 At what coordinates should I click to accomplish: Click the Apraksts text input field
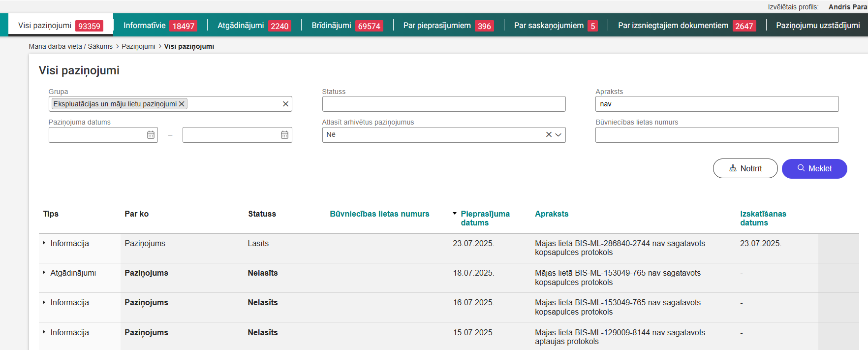(716, 104)
